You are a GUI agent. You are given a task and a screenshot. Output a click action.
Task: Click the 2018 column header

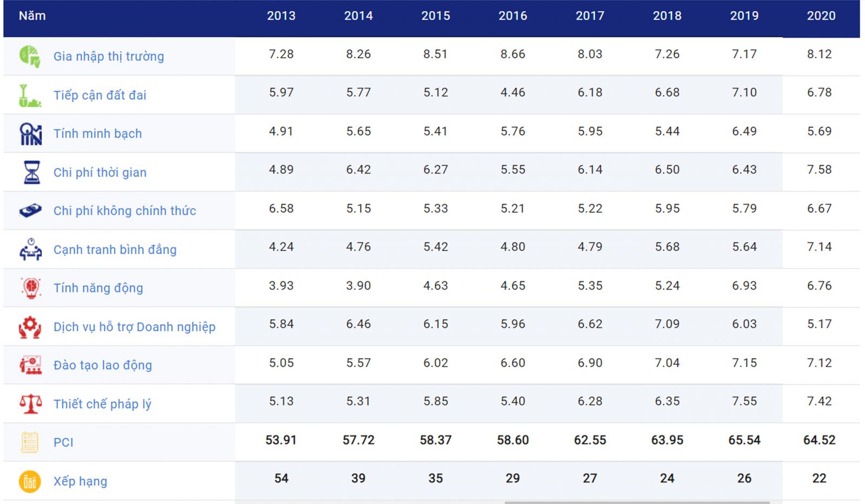667,16
